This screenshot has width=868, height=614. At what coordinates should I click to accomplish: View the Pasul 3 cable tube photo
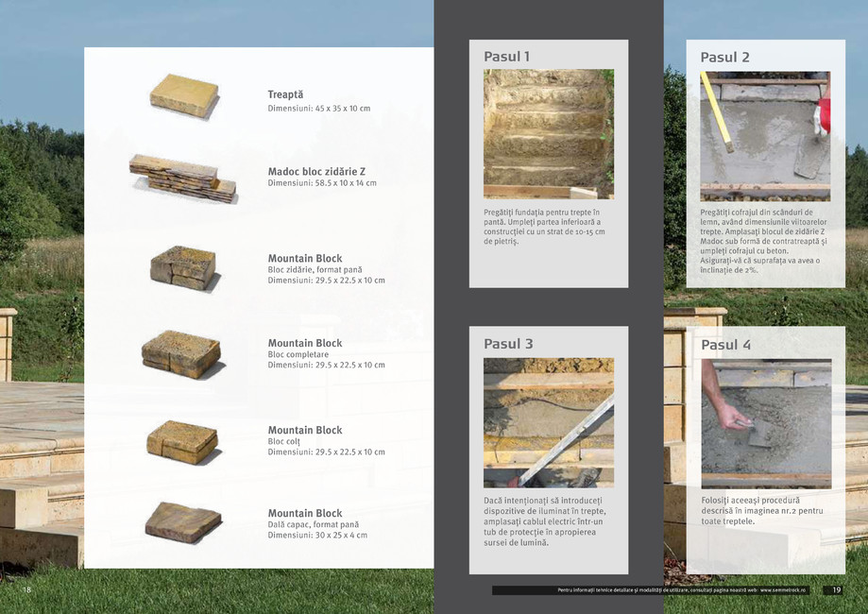[x=548, y=421]
